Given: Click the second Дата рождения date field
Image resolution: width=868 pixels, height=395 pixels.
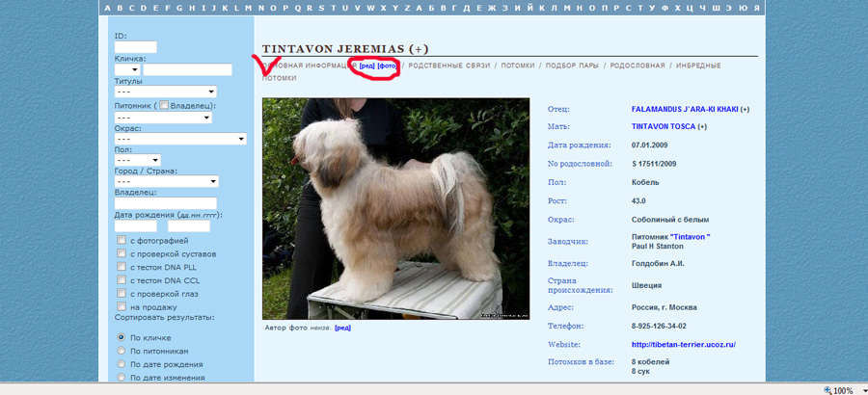Looking at the screenshot, I should 189,226.
